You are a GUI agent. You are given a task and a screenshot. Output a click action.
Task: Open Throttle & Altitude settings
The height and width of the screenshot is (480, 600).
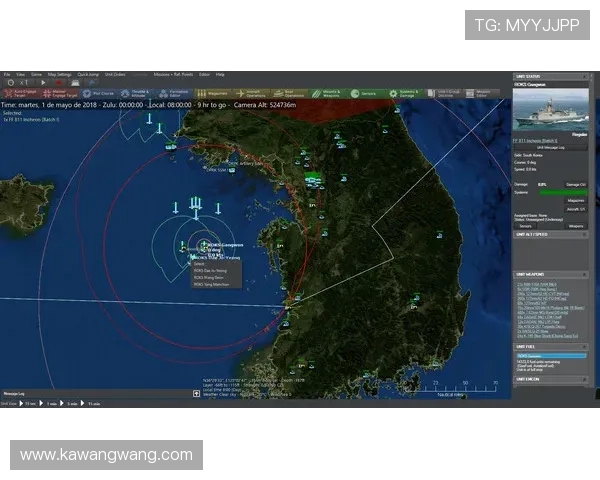coord(138,93)
